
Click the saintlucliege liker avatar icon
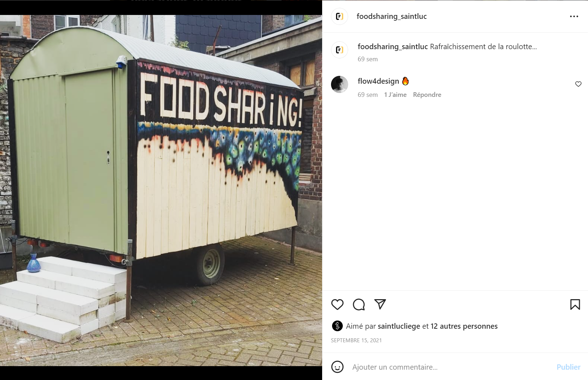pyautogui.click(x=337, y=326)
